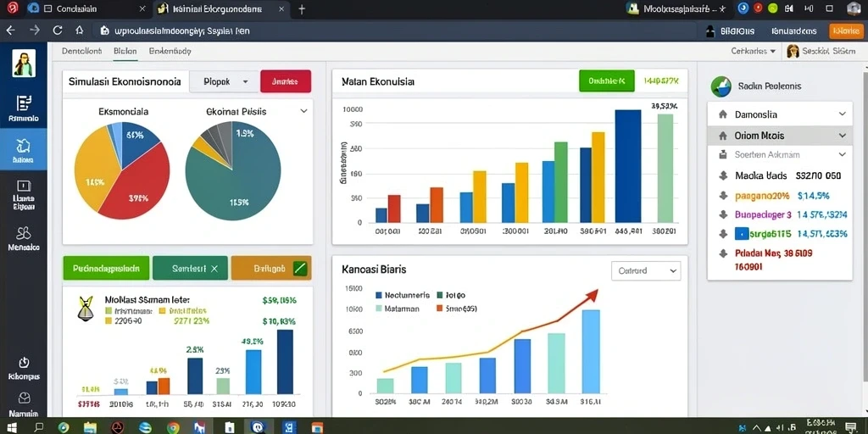Image resolution: width=868 pixels, height=434 pixels.
Task: Open the Dentellont tab
Action: click(x=81, y=51)
